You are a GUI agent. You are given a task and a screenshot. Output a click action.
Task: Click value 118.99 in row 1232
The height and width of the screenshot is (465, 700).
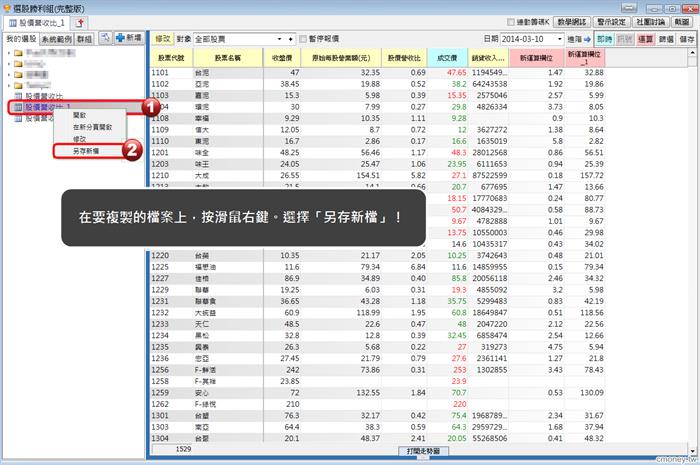368,313
